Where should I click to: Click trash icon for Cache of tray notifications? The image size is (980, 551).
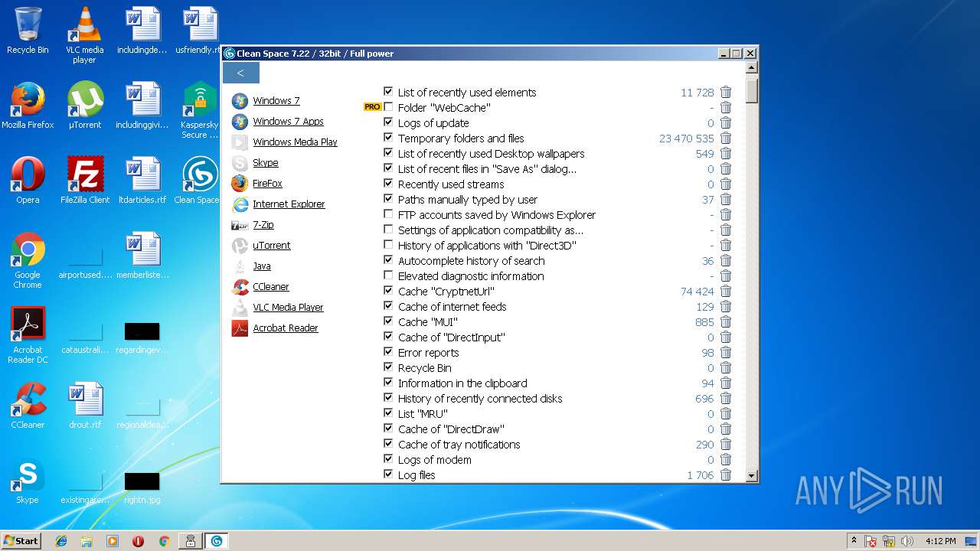pyautogui.click(x=726, y=445)
